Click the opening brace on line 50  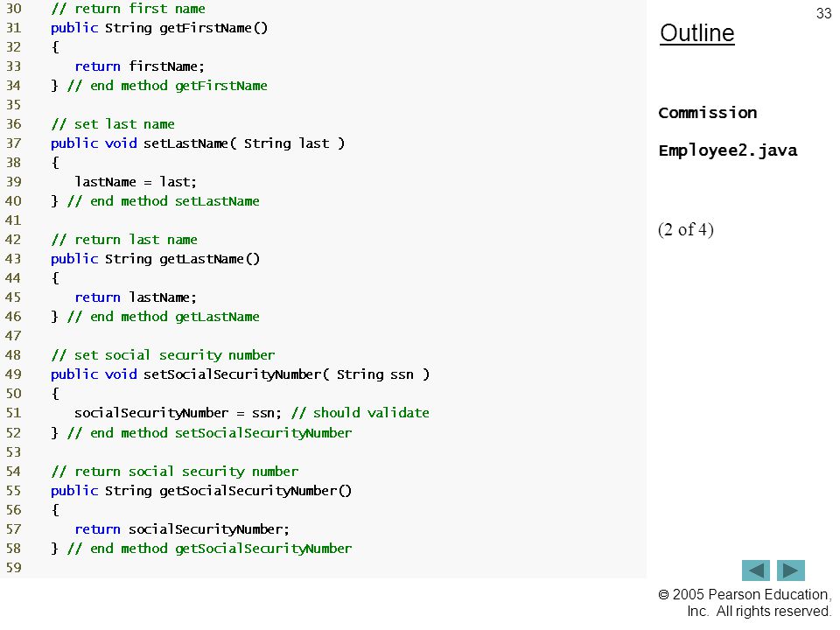tap(55, 394)
